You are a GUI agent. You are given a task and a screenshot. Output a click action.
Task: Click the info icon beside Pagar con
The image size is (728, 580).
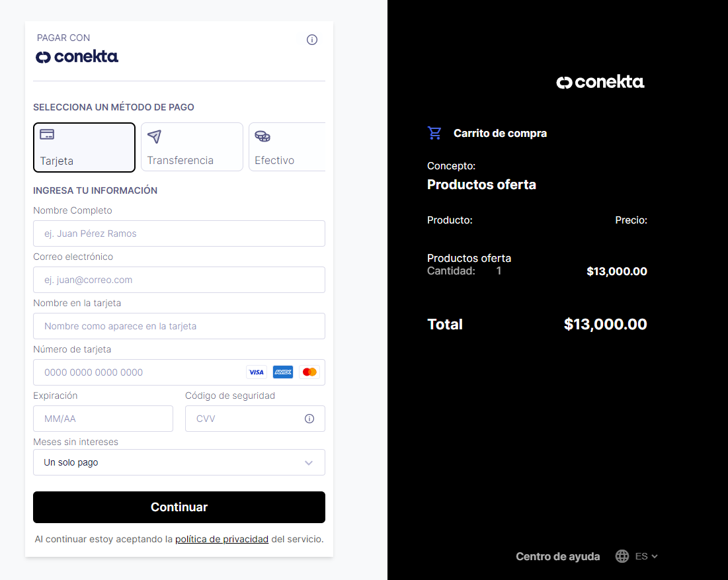312,40
